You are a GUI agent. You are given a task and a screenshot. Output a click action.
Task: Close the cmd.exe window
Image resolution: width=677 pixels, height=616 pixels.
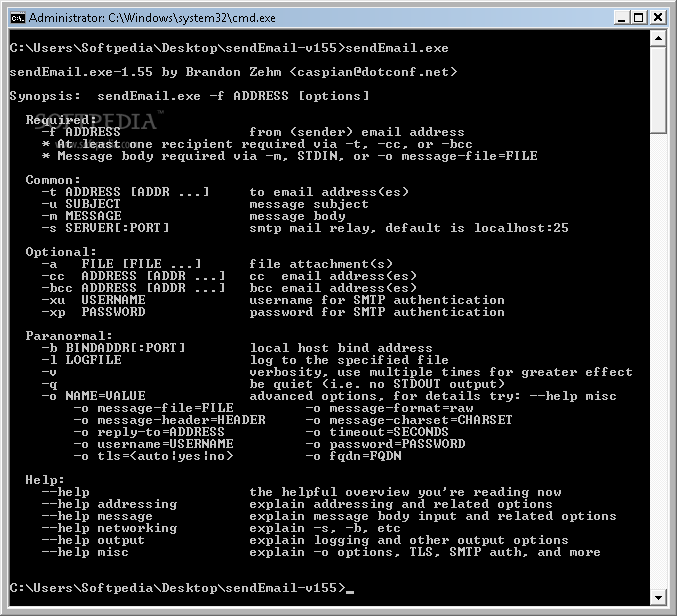658,18
